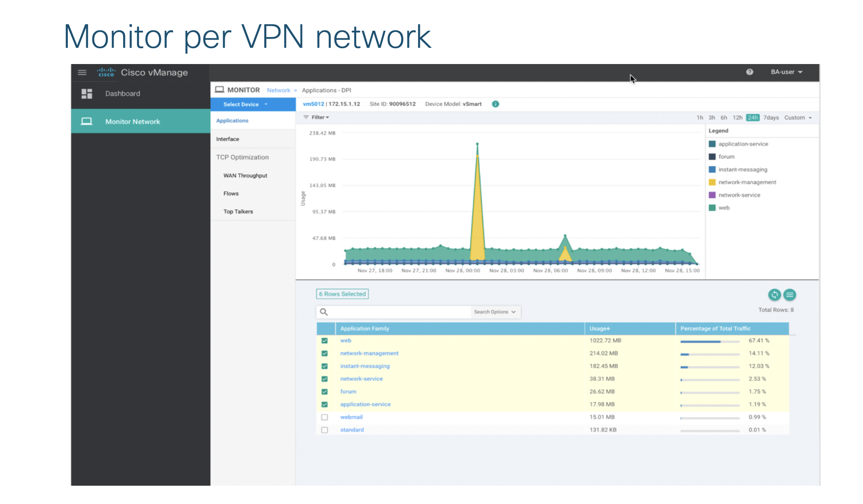Click the device info icon
The height and width of the screenshot is (504, 863).
[x=495, y=104]
